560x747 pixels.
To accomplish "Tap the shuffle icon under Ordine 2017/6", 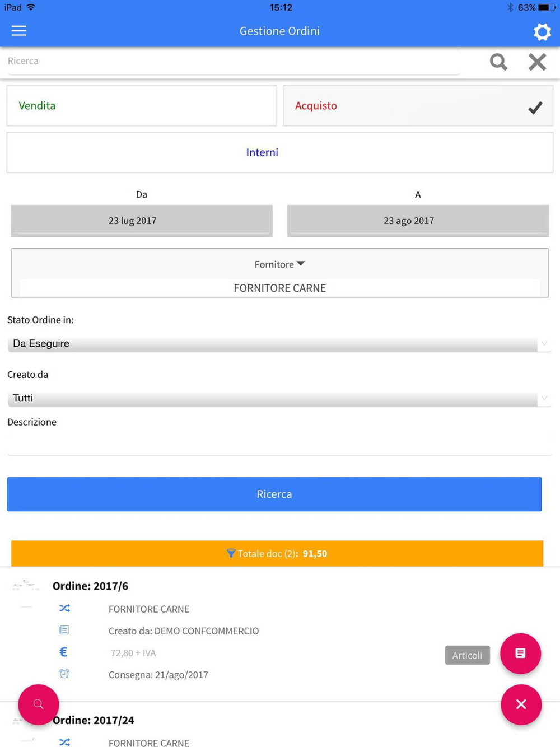I will [64, 608].
